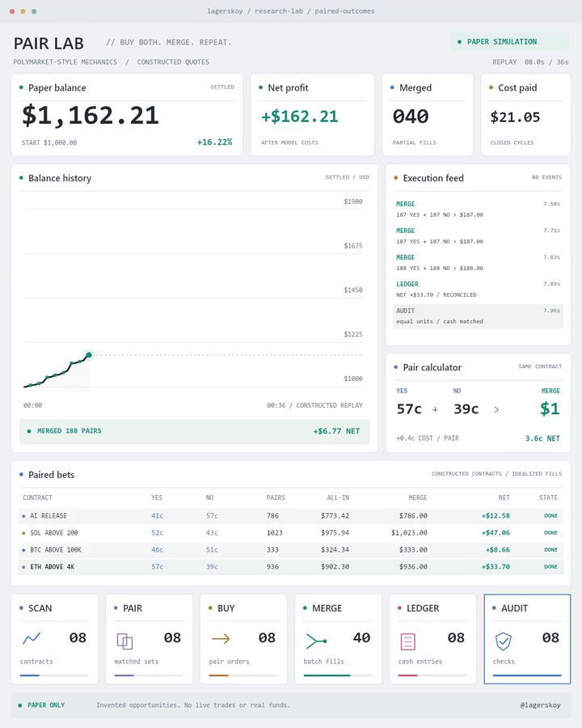582x728 pixels.
Task: Click the chevron arrow in Pair calculator
Action: coord(496,409)
